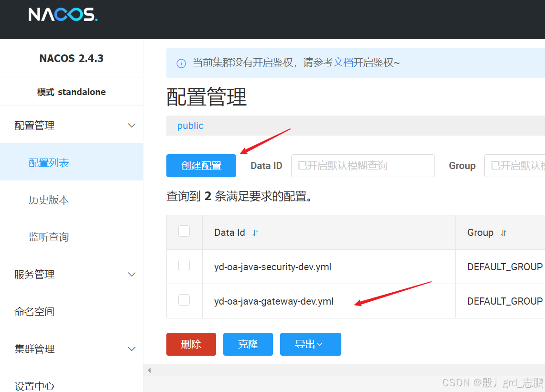Click the 克隆 clone button

(x=248, y=344)
